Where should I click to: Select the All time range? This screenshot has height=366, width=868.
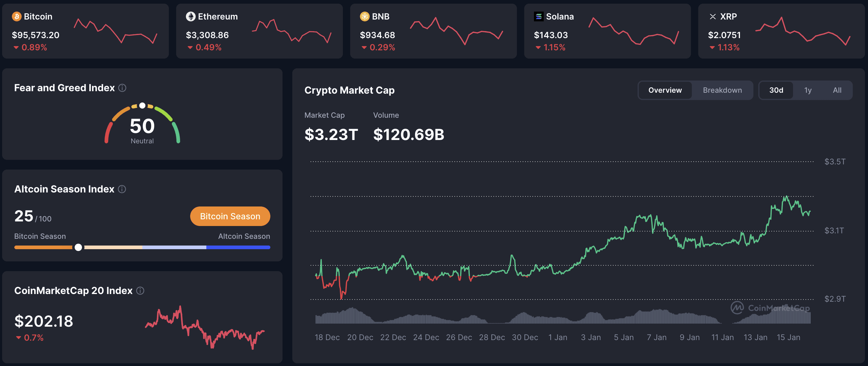click(837, 90)
